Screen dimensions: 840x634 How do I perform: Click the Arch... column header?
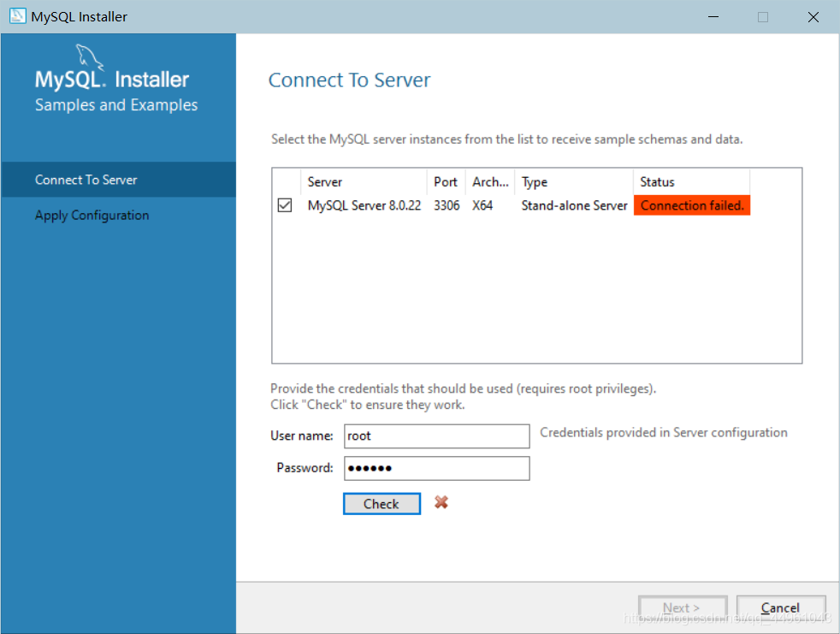490,181
